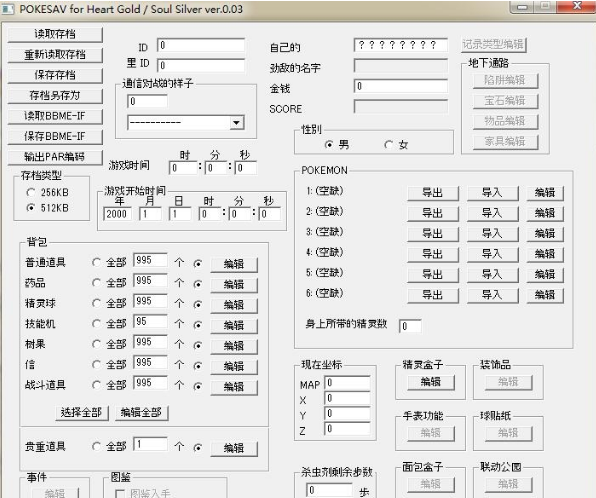
Task: Click the ID input field
Action: pyautogui.click(x=201, y=45)
